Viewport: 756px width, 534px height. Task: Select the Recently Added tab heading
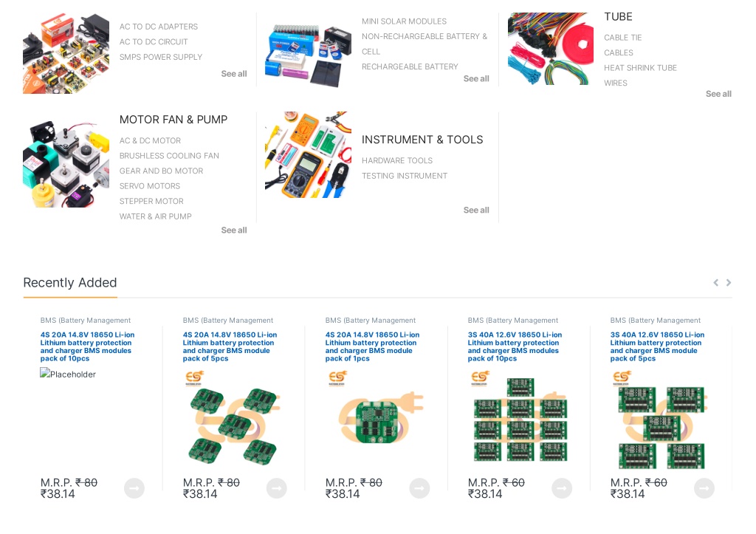(x=70, y=283)
